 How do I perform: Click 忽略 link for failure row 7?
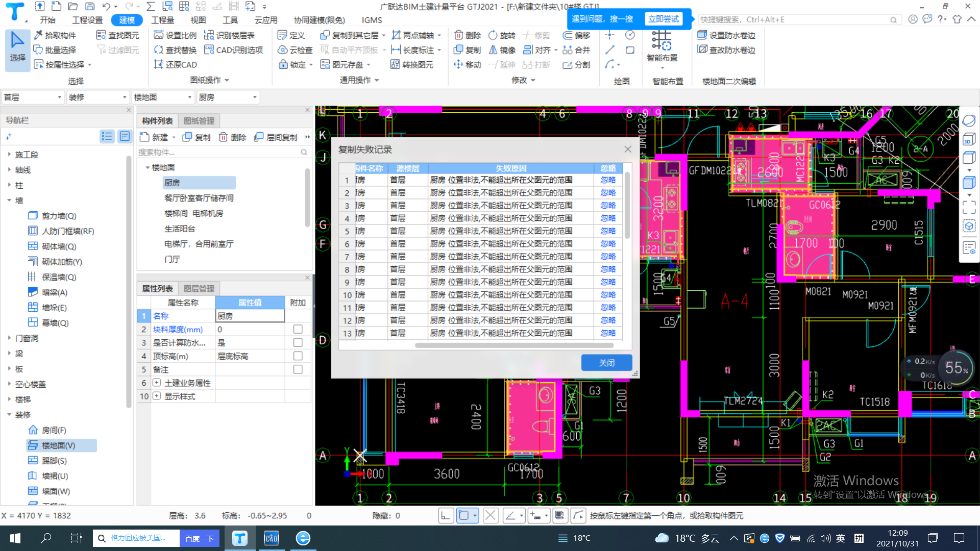pos(608,257)
